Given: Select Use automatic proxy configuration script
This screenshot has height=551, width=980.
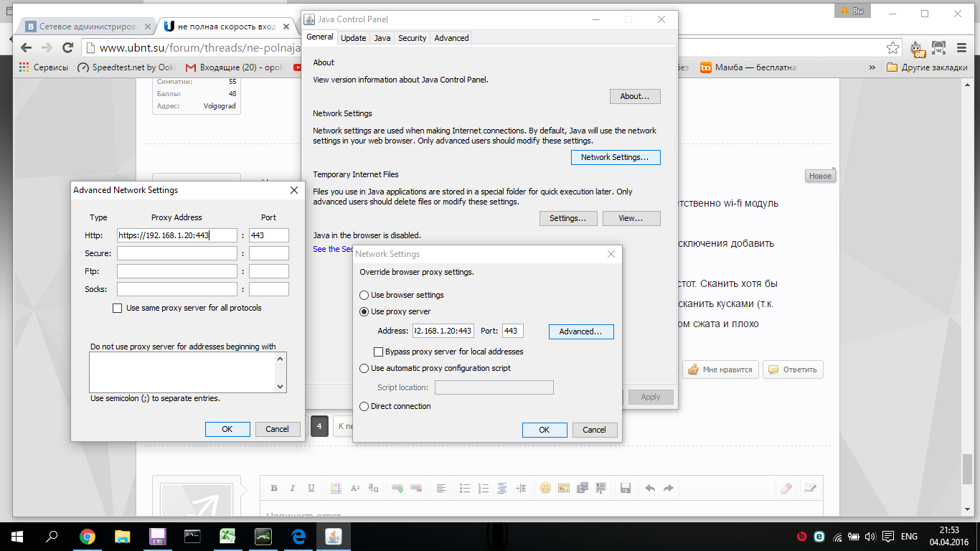Looking at the screenshot, I should point(364,368).
